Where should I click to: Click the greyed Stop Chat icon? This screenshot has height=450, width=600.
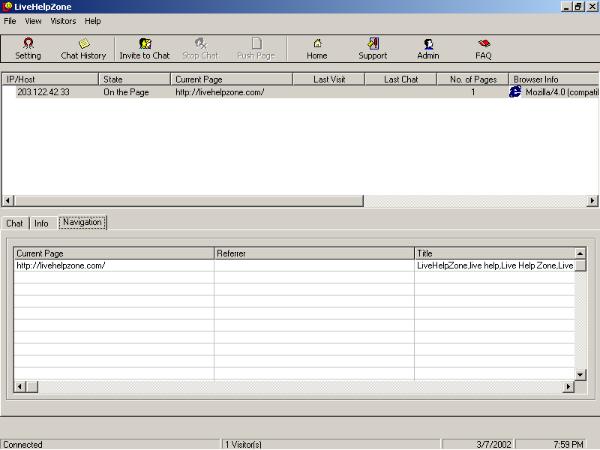tap(200, 49)
